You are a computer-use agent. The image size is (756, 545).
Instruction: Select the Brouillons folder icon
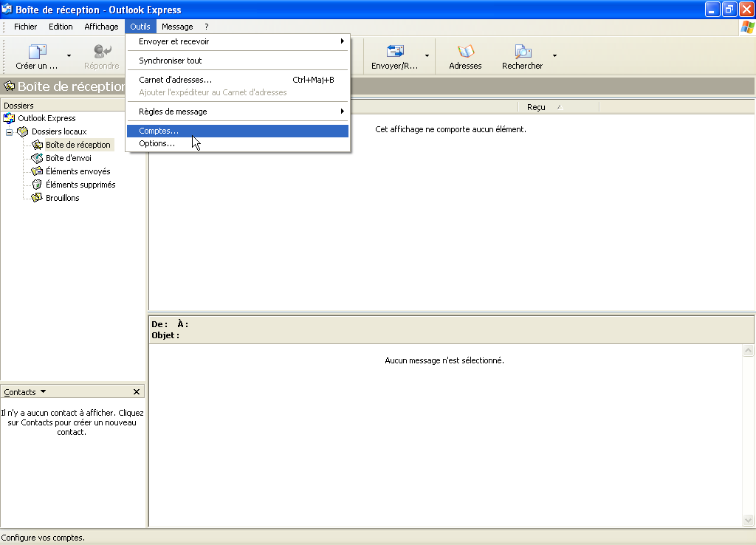[x=37, y=198]
